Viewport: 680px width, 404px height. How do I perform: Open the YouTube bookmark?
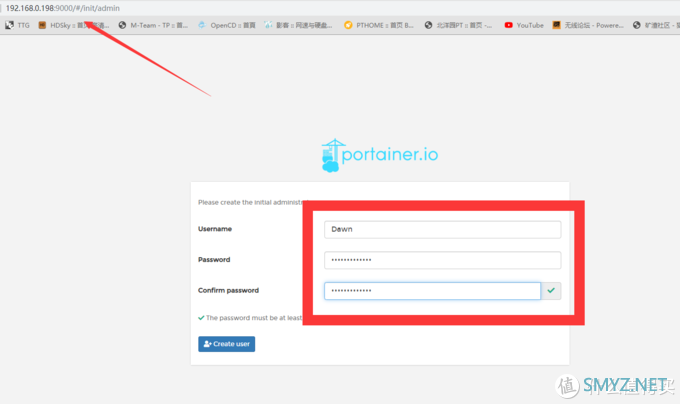tap(524, 25)
